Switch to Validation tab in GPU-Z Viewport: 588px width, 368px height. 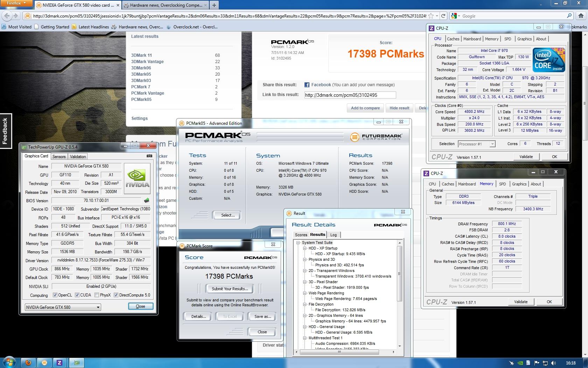click(78, 157)
